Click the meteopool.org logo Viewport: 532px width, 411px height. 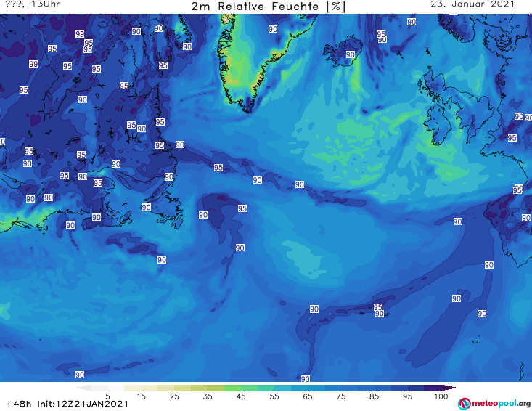click(494, 404)
